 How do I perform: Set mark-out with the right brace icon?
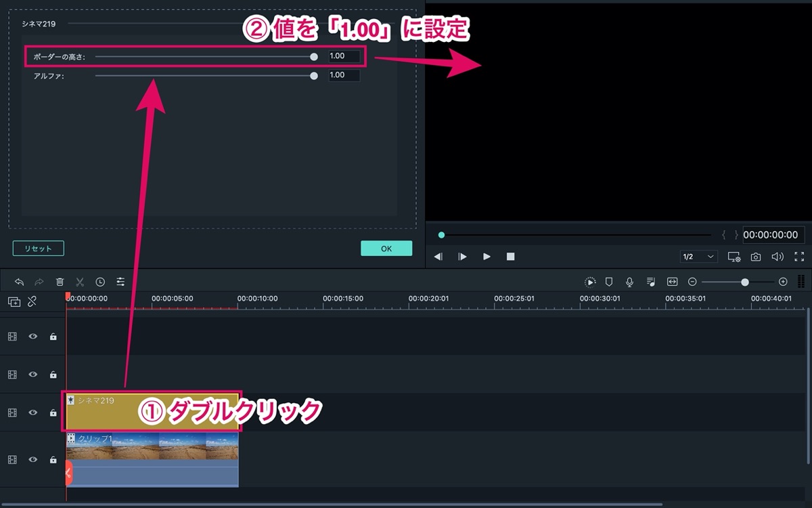pos(736,235)
